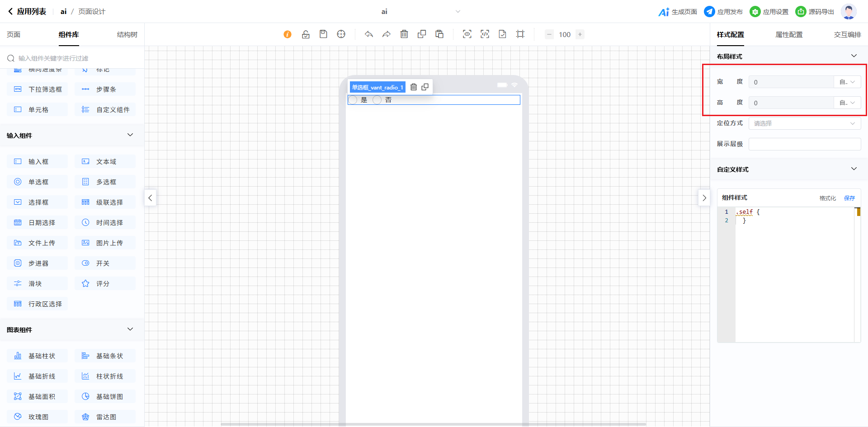
Task: Select the '是' radio option on canvas
Action: 353,100
